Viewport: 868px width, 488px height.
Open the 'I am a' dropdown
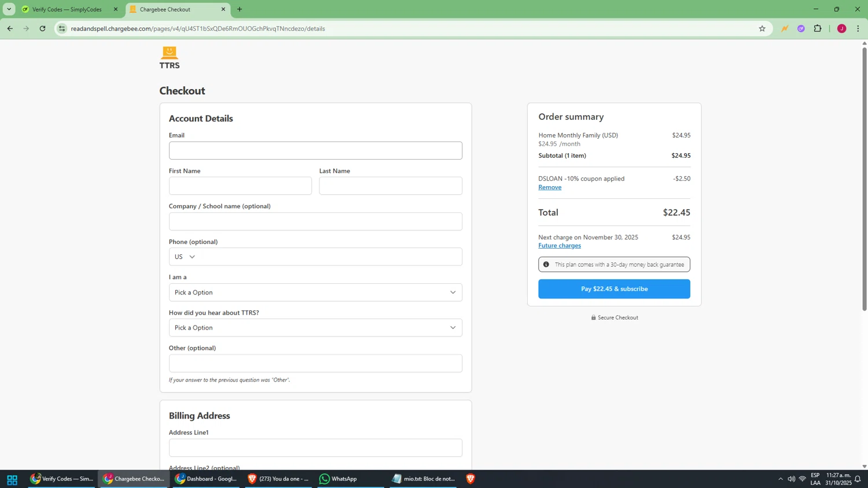point(315,293)
